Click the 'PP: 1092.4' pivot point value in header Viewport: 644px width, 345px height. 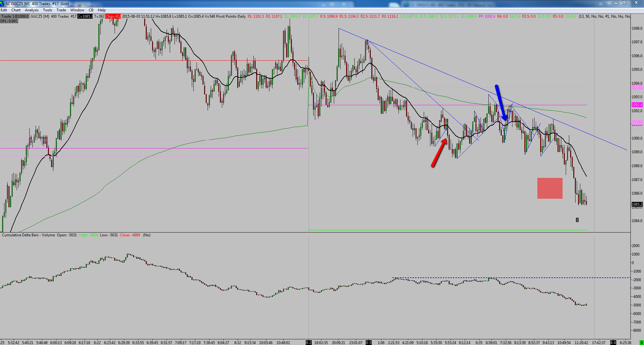[487, 16]
